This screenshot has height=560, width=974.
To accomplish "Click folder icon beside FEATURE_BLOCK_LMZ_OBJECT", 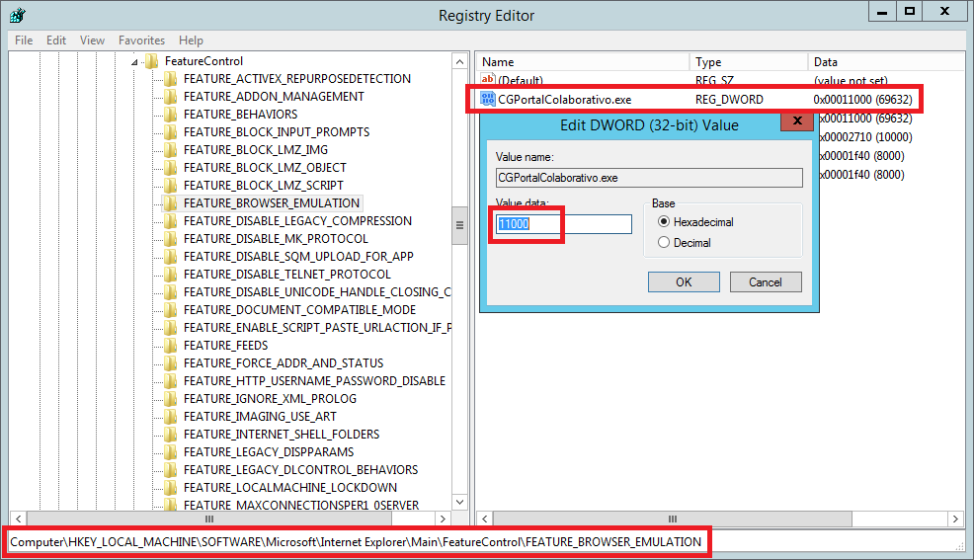I will pyautogui.click(x=170, y=168).
